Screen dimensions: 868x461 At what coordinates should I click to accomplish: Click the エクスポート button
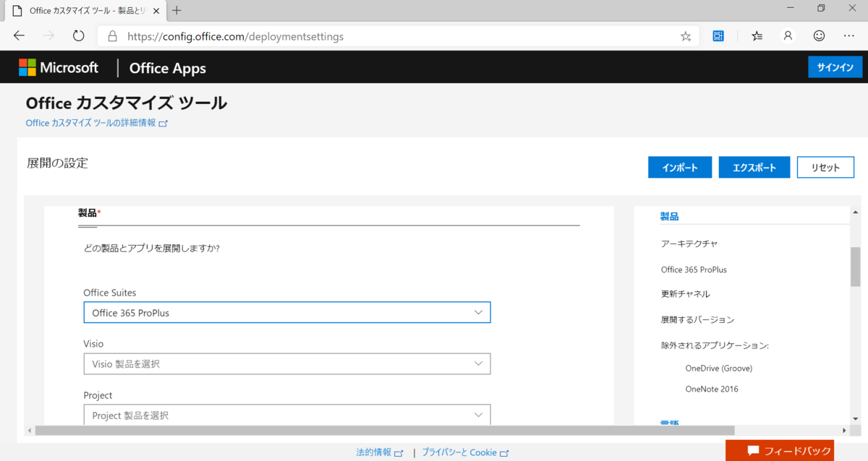[754, 167]
